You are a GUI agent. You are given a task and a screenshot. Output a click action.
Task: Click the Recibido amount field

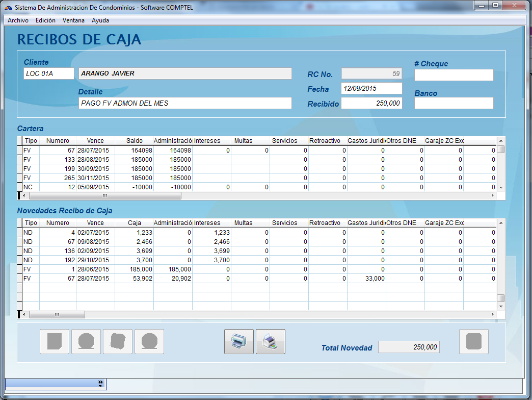(x=372, y=103)
